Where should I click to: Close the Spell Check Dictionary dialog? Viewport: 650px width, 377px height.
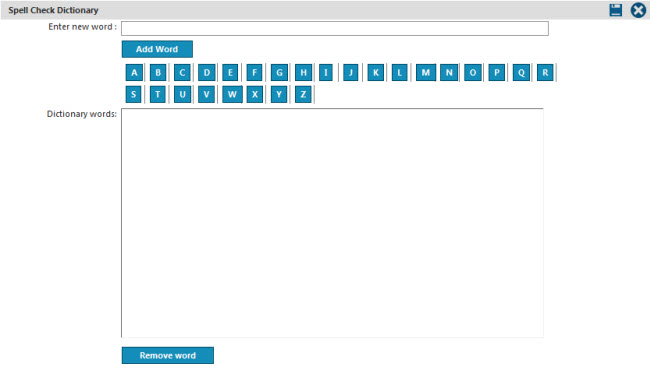coord(638,10)
